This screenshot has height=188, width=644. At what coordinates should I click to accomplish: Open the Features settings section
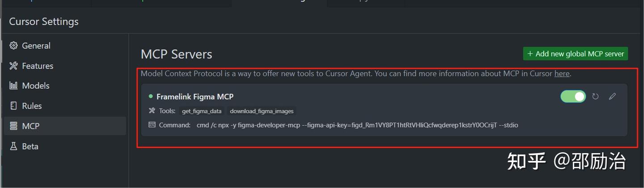coord(37,66)
